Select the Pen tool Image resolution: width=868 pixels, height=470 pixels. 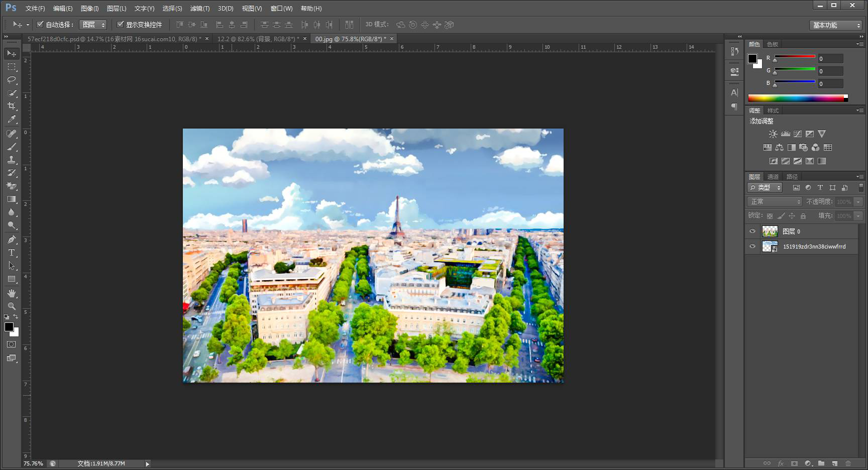coord(12,240)
